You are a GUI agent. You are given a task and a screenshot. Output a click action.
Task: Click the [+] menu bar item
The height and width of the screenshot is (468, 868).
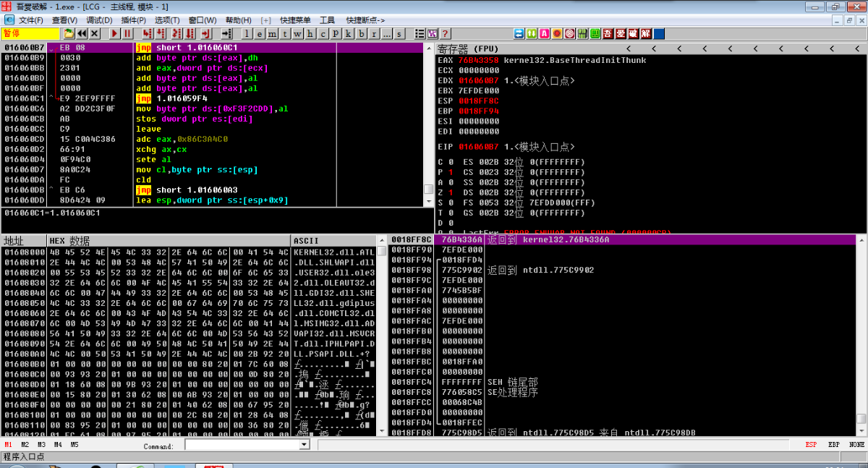click(x=265, y=20)
